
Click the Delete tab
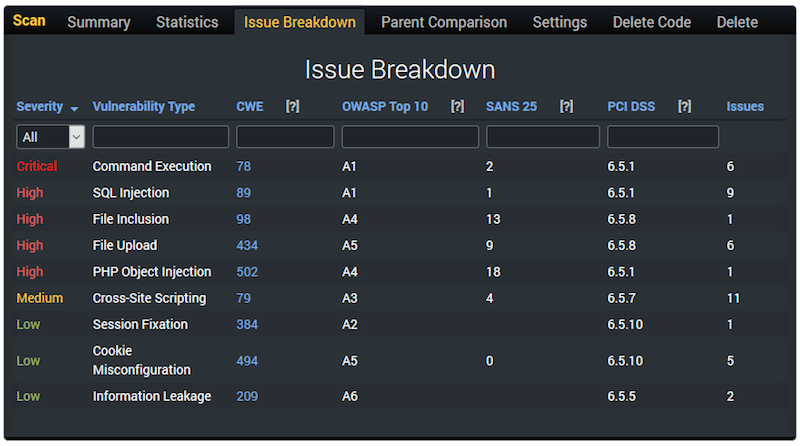737,22
